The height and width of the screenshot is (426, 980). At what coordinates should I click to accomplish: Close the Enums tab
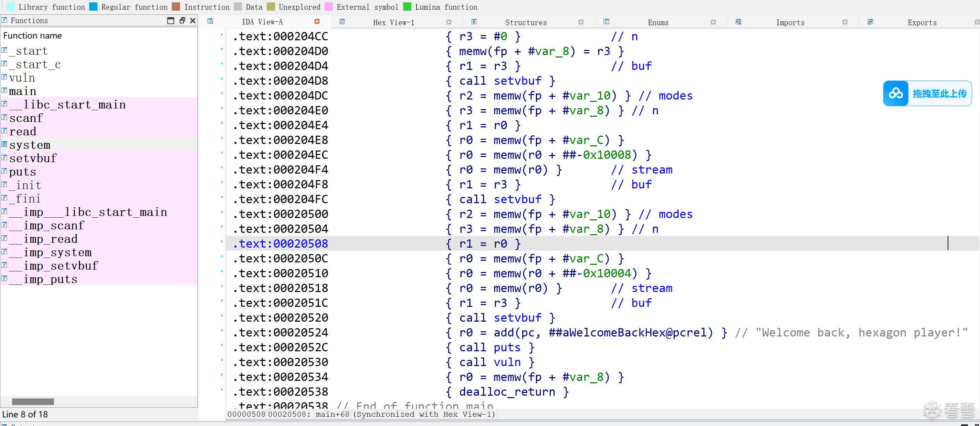click(713, 22)
